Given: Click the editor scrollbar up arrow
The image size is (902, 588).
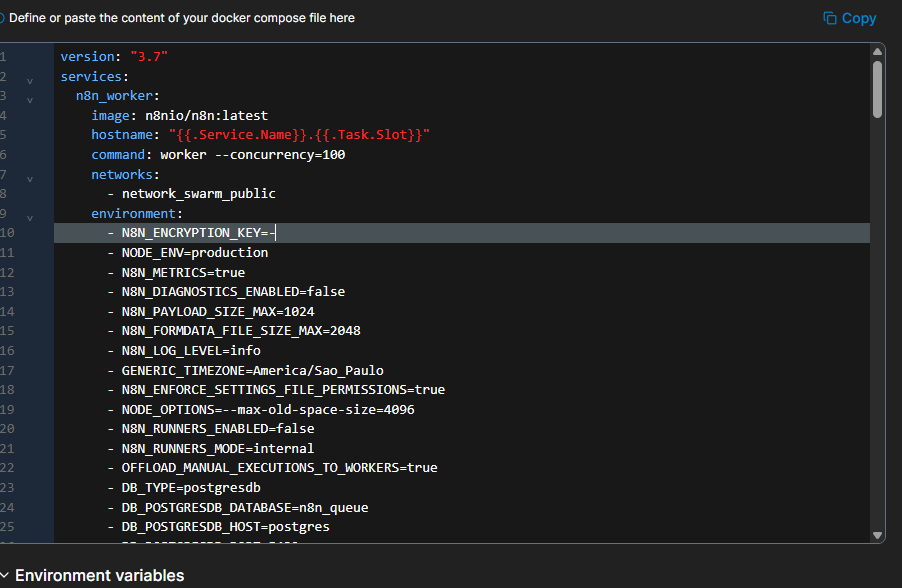Looking at the screenshot, I should click(877, 52).
